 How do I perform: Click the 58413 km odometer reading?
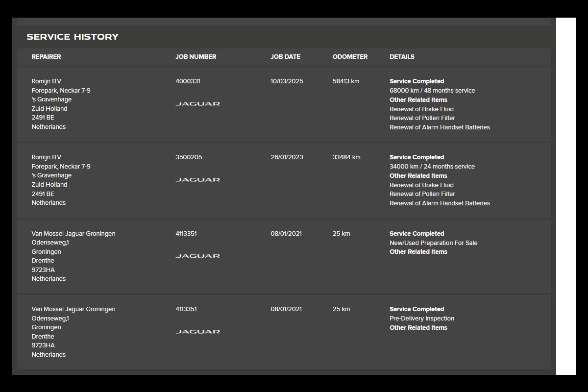[x=346, y=81]
